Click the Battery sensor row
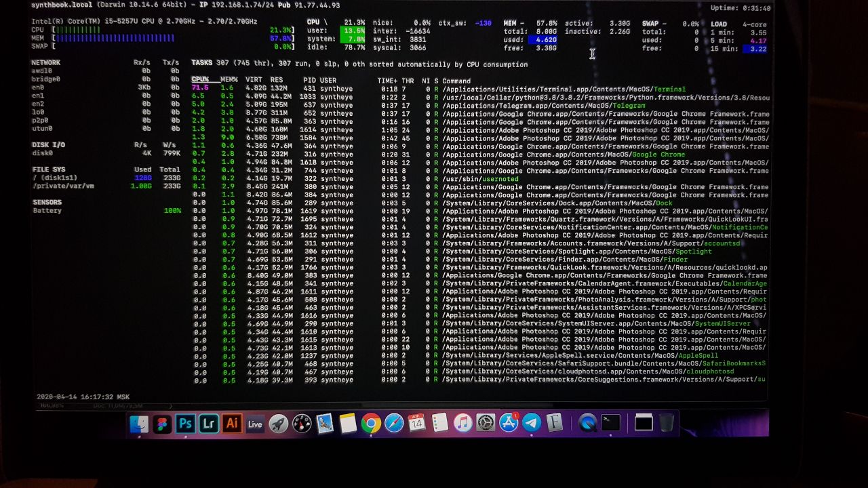The width and height of the screenshot is (868, 488). pyautogui.click(x=106, y=210)
